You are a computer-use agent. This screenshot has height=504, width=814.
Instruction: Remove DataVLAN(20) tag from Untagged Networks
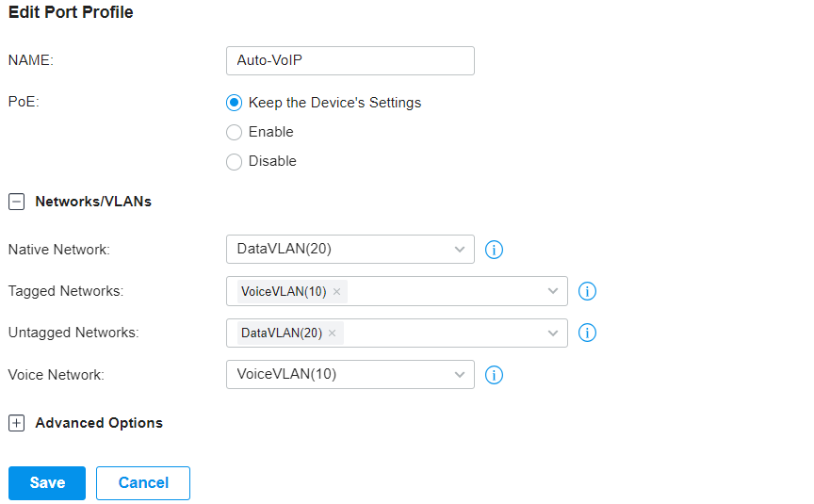333,333
